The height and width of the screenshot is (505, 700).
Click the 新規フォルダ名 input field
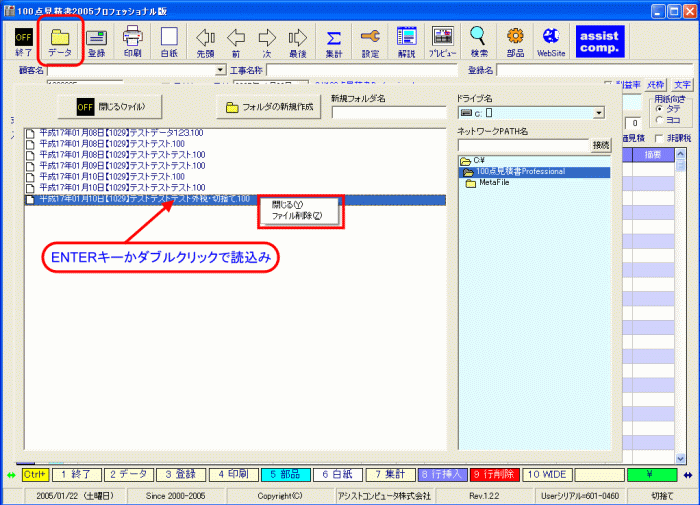point(389,112)
